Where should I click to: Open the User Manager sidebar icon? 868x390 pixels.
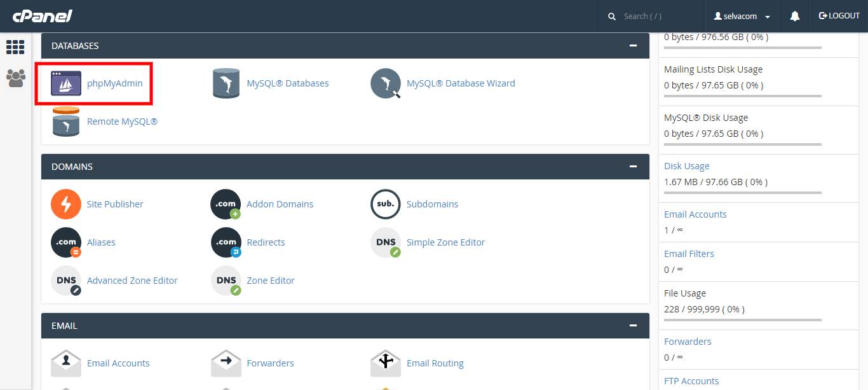tap(15, 78)
